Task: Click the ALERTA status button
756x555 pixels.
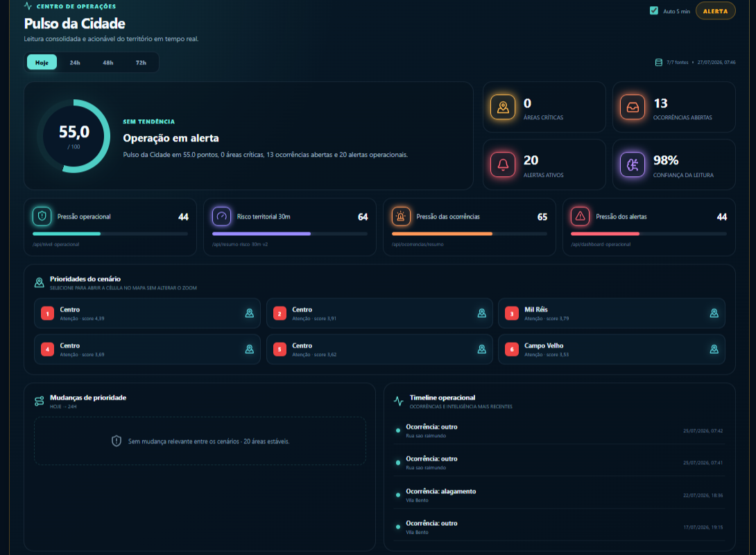Action: [716, 10]
